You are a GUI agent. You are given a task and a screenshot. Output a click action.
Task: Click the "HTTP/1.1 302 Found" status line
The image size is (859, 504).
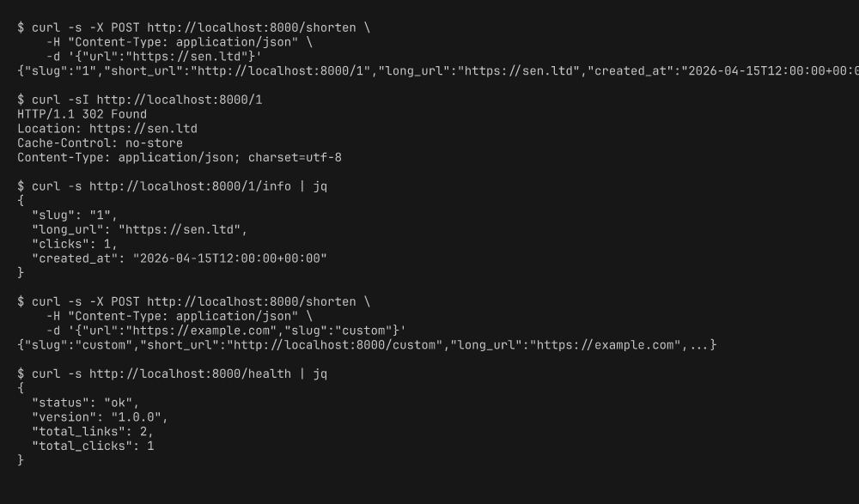(82, 114)
